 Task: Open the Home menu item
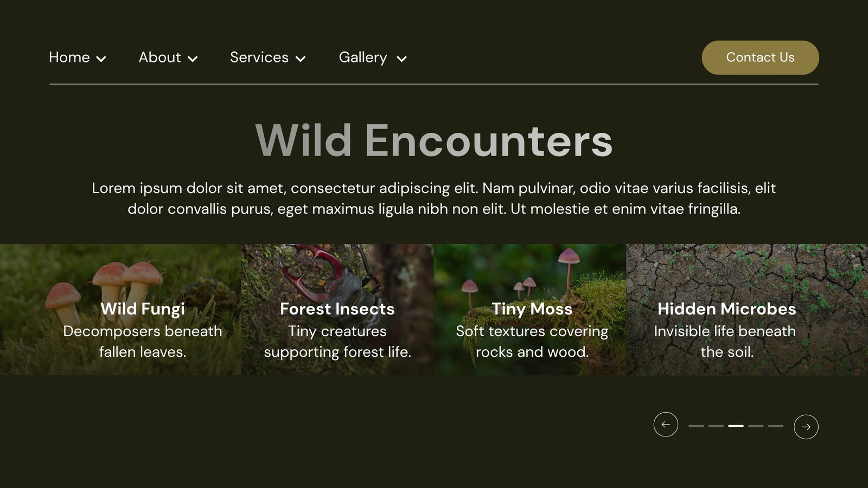[69, 57]
